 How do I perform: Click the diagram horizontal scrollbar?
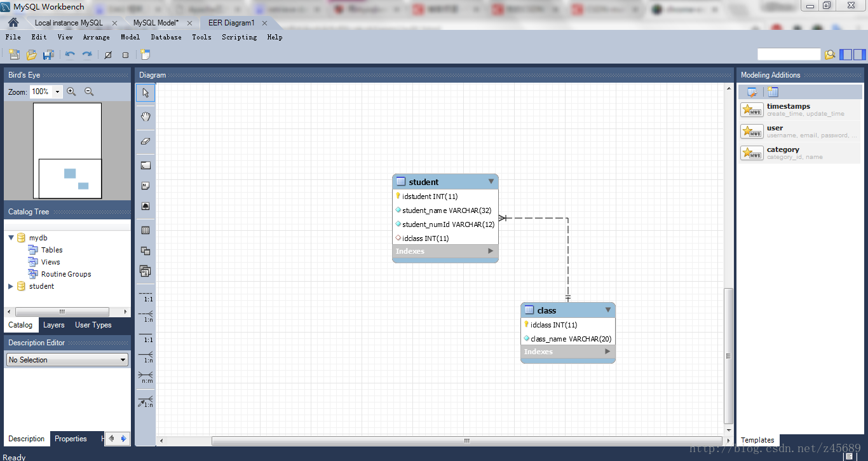[x=467, y=441]
